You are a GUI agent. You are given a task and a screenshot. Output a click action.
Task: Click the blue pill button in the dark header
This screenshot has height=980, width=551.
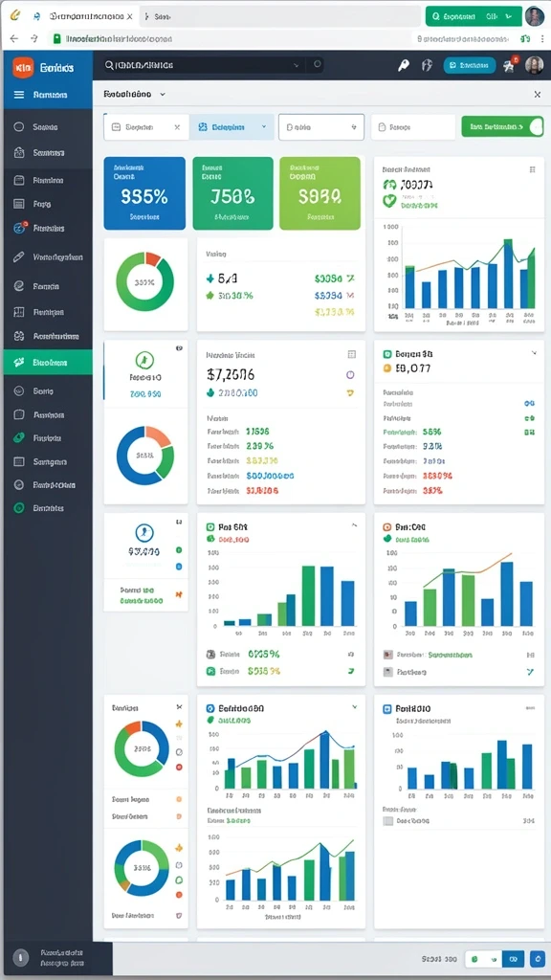point(469,65)
